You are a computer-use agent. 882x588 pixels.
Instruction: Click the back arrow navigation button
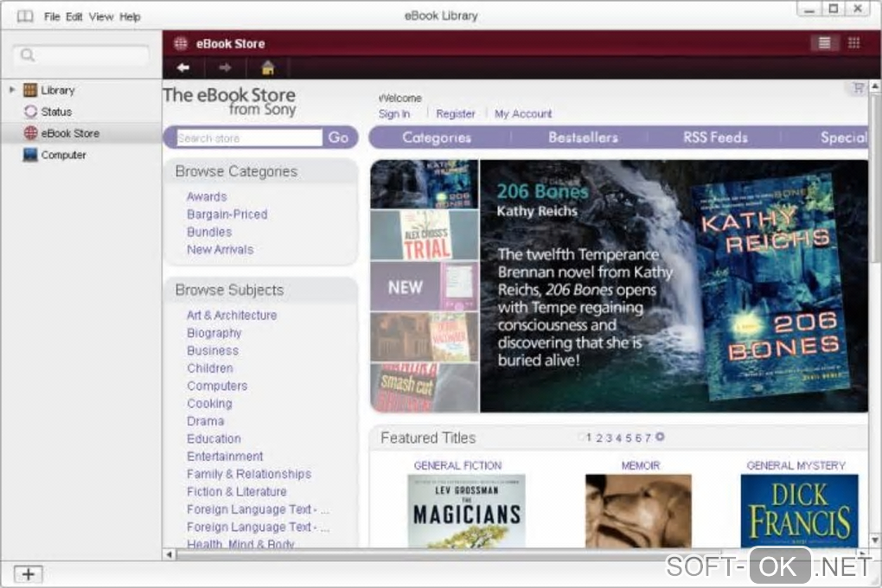[x=182, y=68]
